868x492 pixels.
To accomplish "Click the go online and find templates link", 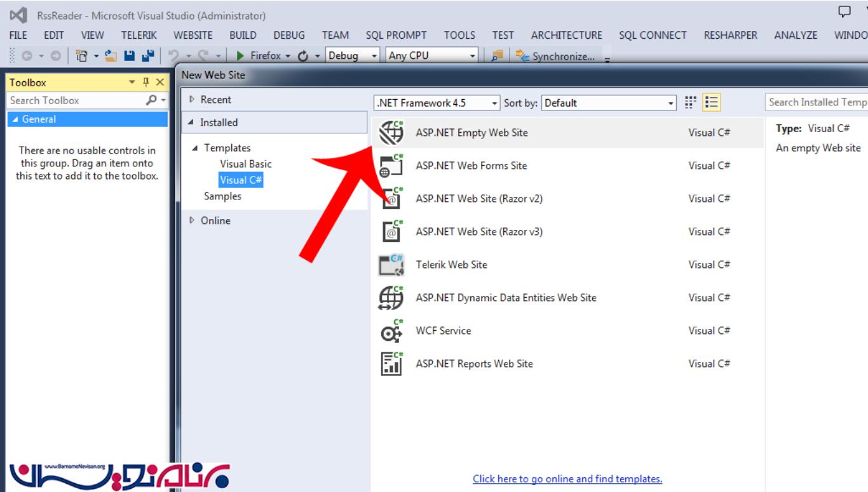I will coord(567,479).
